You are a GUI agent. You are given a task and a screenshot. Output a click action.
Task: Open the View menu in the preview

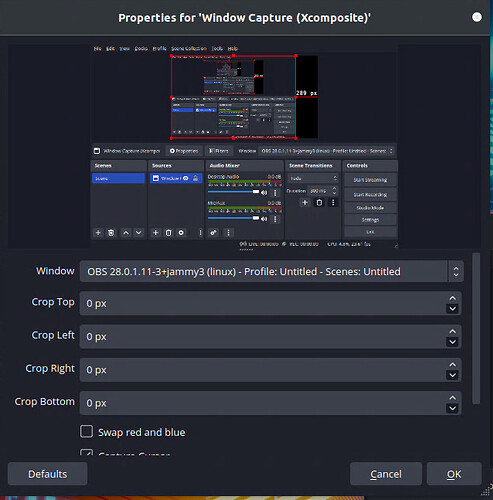point(124,48)
